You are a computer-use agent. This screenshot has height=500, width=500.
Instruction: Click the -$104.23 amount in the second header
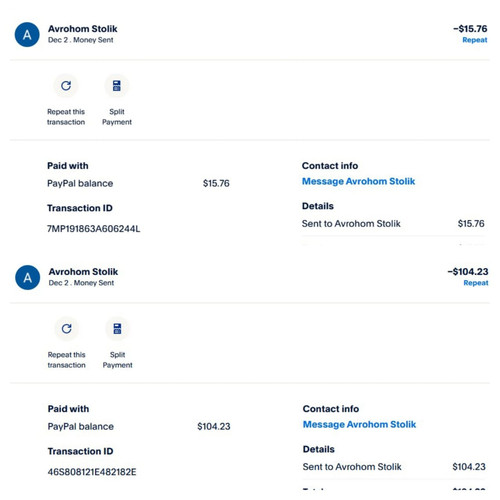(x=468, y=272)
